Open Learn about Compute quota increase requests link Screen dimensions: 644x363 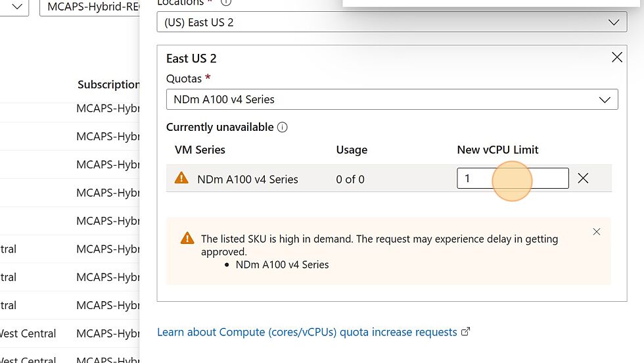coord(307,331)
